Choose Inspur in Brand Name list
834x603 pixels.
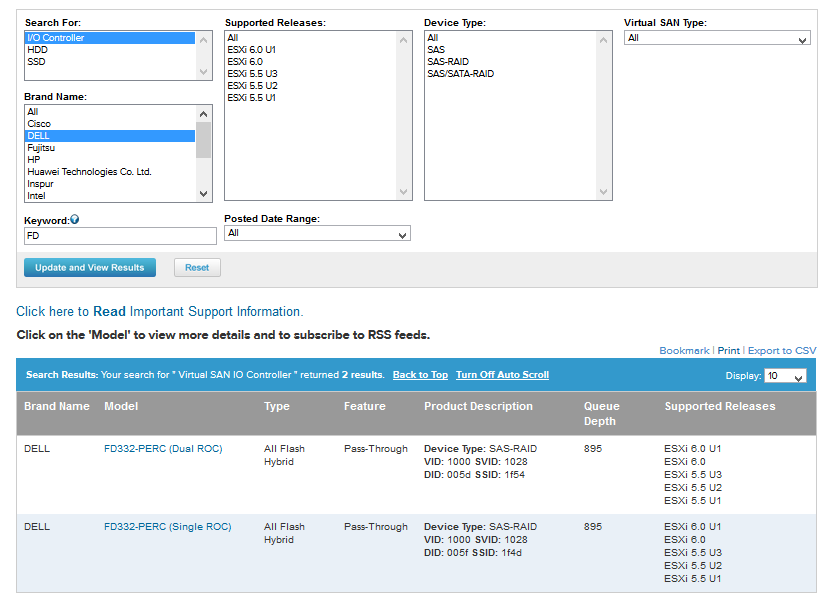(110, 184)
